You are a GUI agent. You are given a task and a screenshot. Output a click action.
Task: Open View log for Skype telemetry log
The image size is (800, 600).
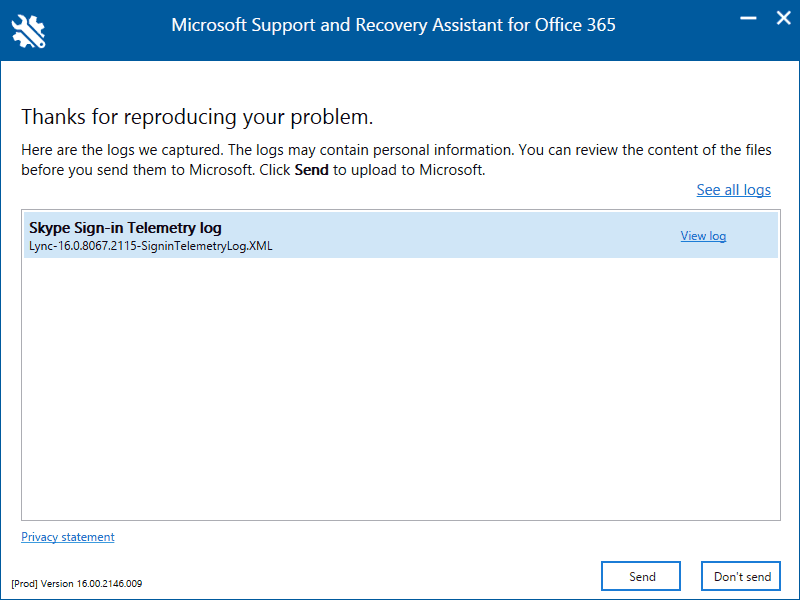tap(703, 236)
